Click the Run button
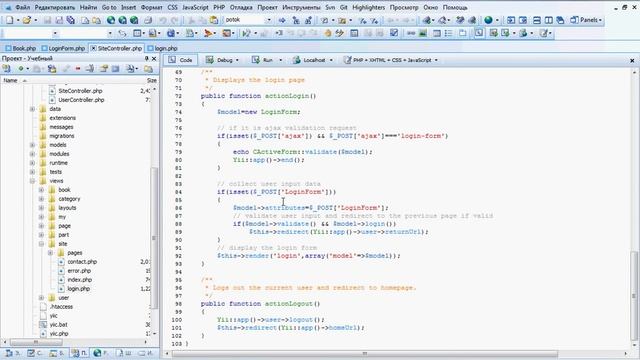 tap(263, 60)
